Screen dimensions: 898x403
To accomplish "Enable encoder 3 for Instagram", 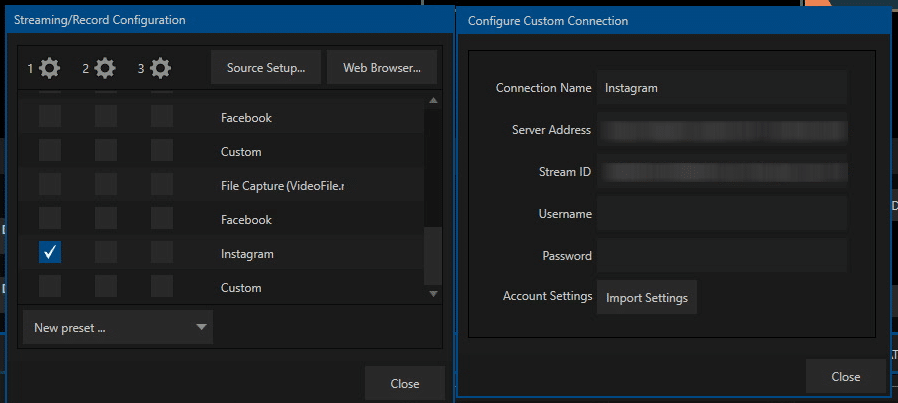I will (162, 254).
